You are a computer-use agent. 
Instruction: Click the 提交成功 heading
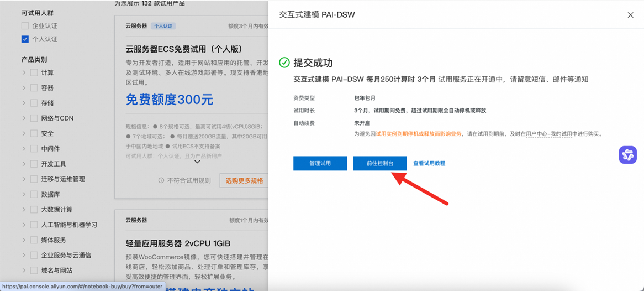click(313, 63)
